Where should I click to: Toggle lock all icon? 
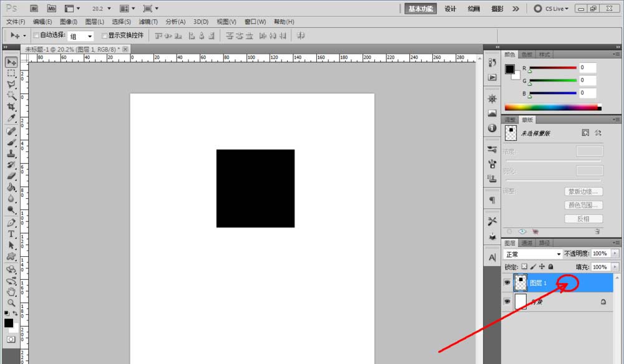coord(551,267)
